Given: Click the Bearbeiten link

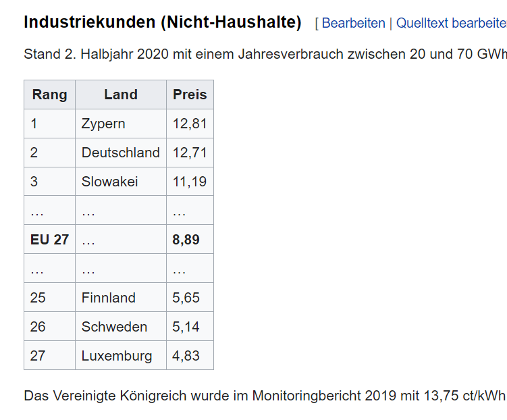Looking at the screenshot, I should 353,23.
